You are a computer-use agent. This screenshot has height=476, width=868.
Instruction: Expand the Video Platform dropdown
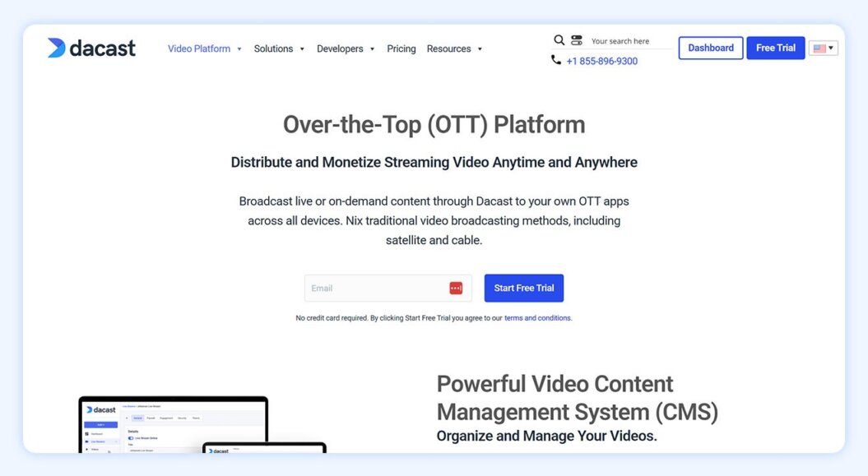200,49
